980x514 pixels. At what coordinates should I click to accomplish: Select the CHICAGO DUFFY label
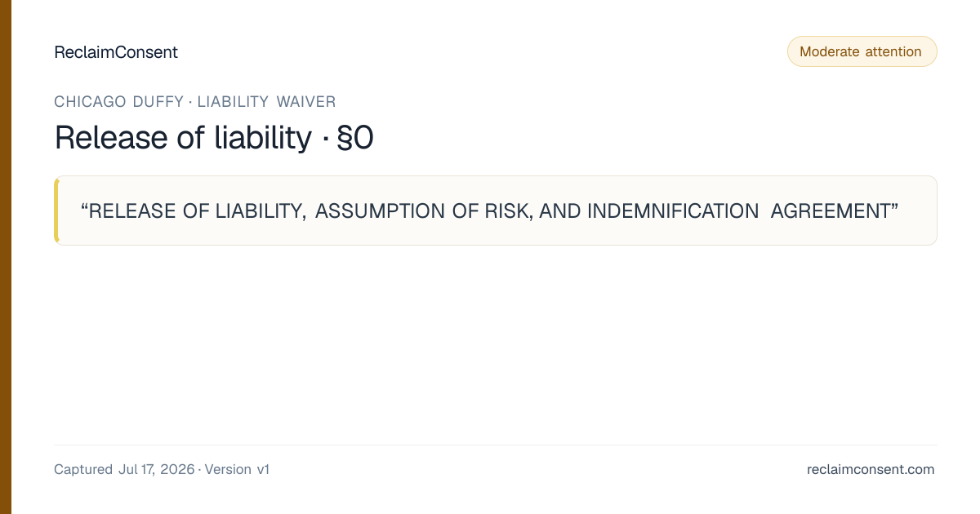click(x=118, y=102)
